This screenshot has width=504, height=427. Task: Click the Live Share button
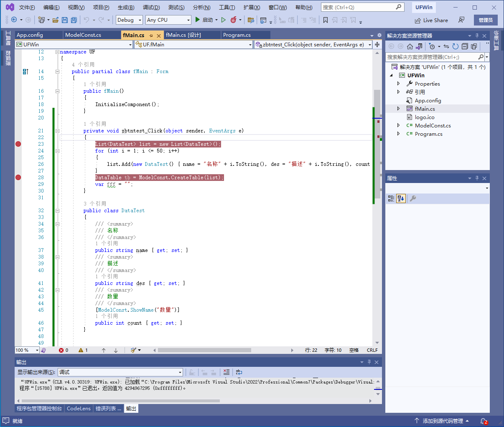pos(431,20)
